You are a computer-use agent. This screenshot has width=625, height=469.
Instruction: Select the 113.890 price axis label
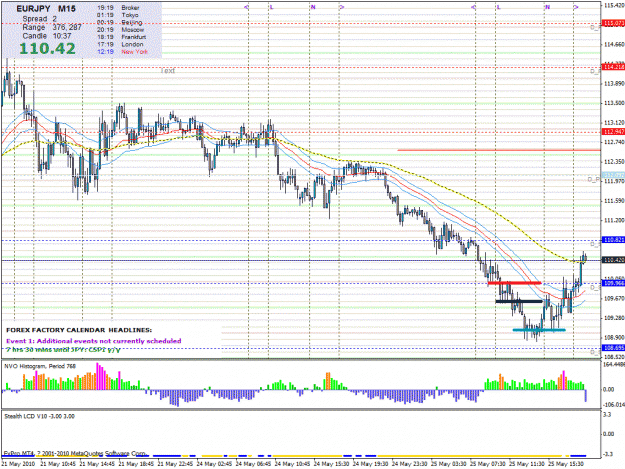point(614,84)
